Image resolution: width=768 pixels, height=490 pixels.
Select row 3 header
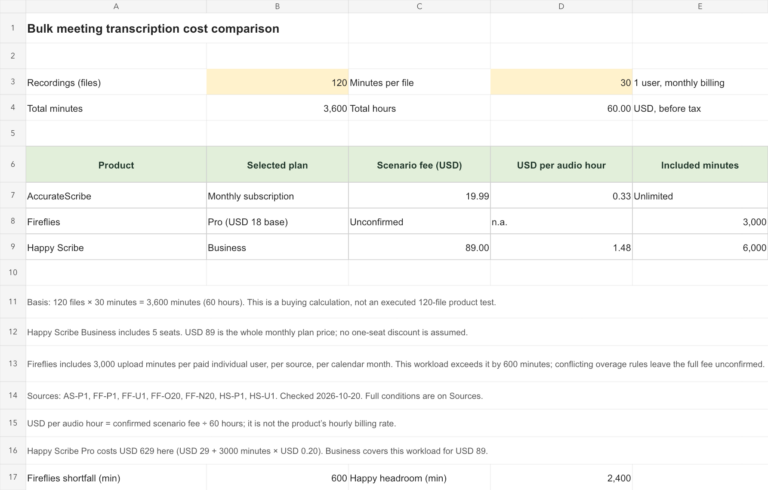(x=13, y=82)
